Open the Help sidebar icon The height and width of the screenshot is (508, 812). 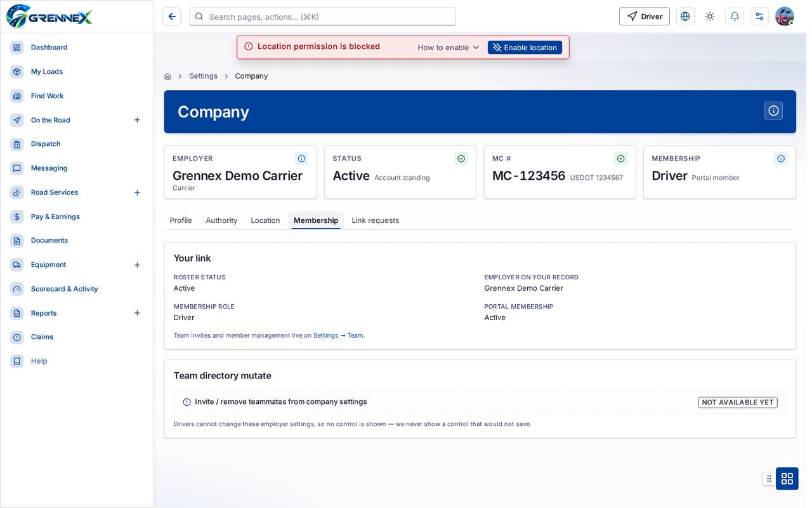pos(17,361)
